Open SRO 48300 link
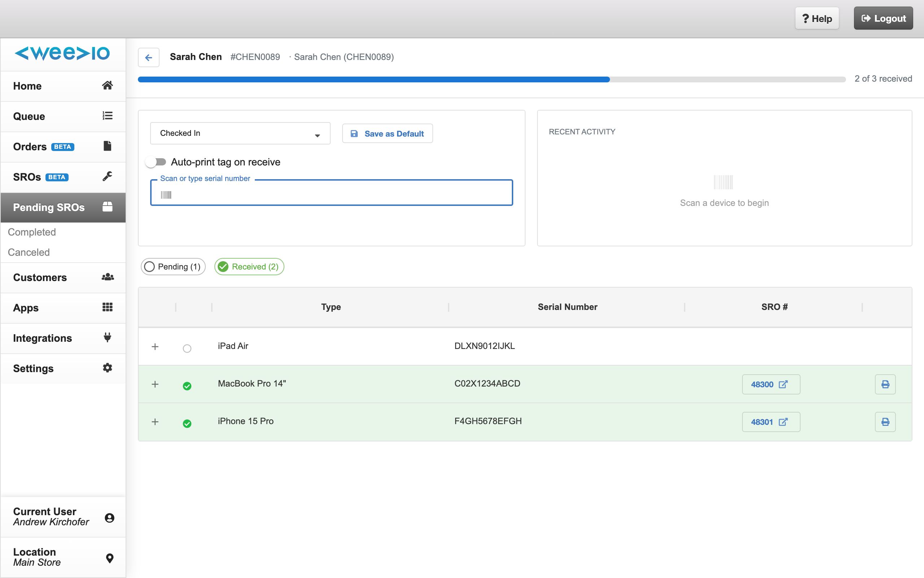 (771, 384)
